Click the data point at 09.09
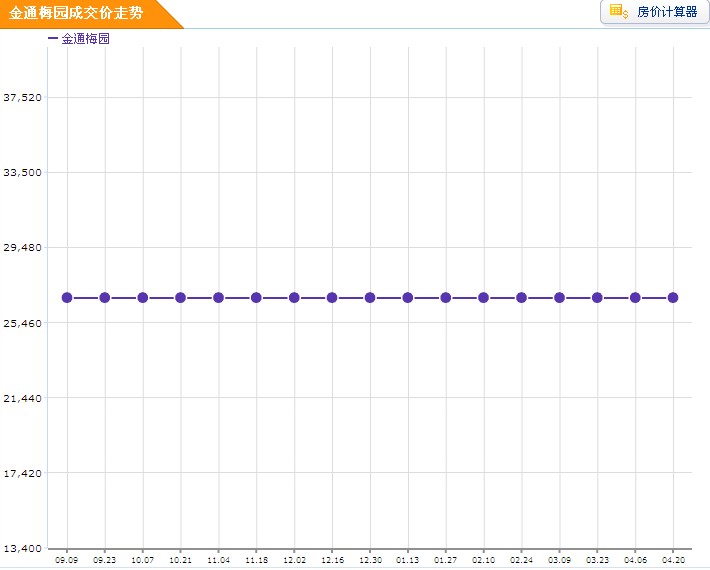 point(67,297)
